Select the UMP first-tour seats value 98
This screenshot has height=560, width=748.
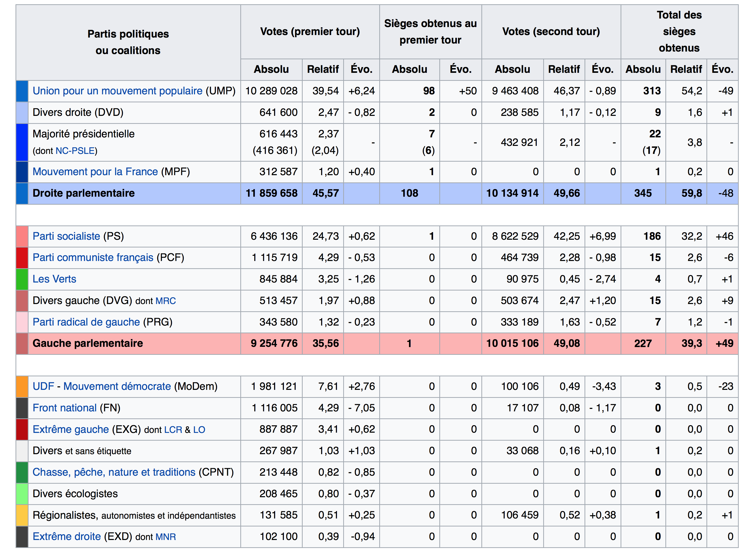coord(429,91)
